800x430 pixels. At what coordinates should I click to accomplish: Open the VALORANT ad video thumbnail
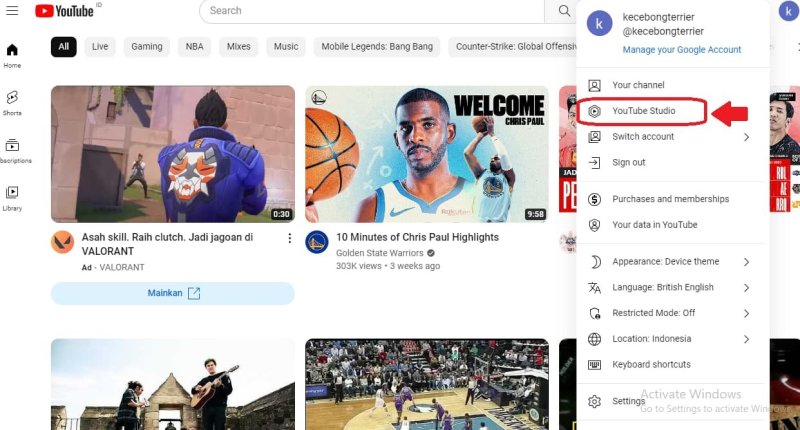click(x=173, y=154)
